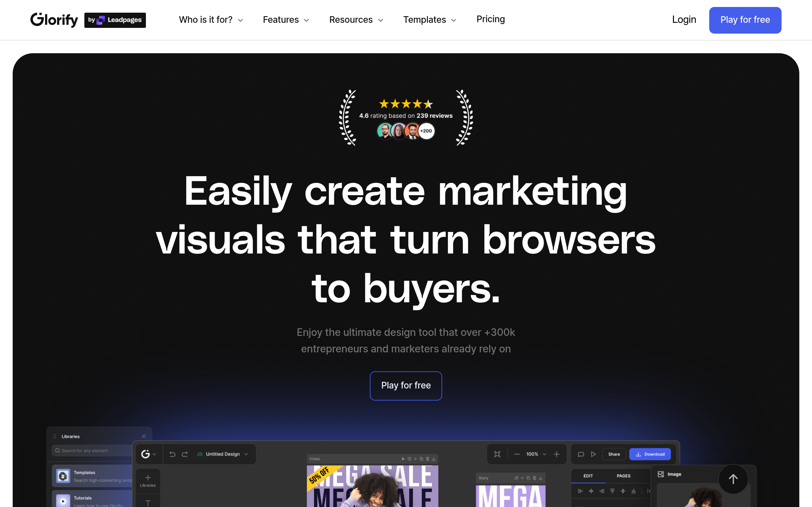Go to the Pricing page
The width and height of the screenshot is (812, 507).
[491, 19]
